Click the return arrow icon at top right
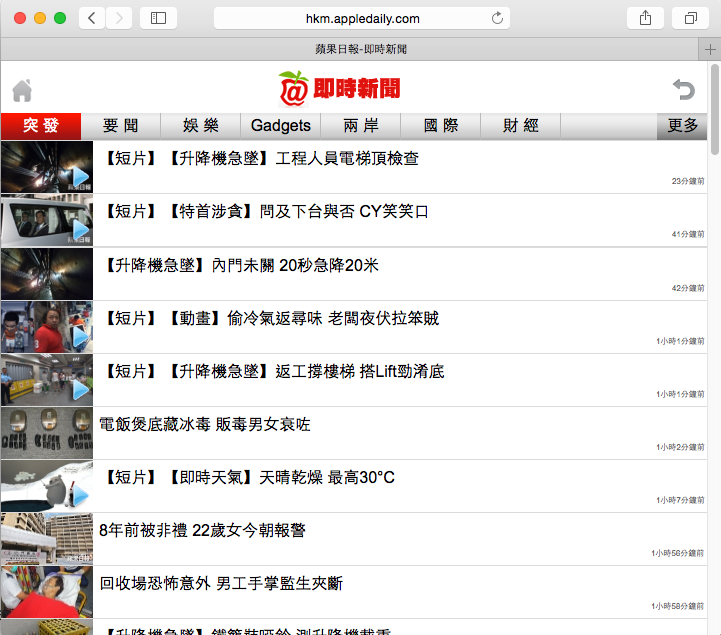 [x=683, y=90]
